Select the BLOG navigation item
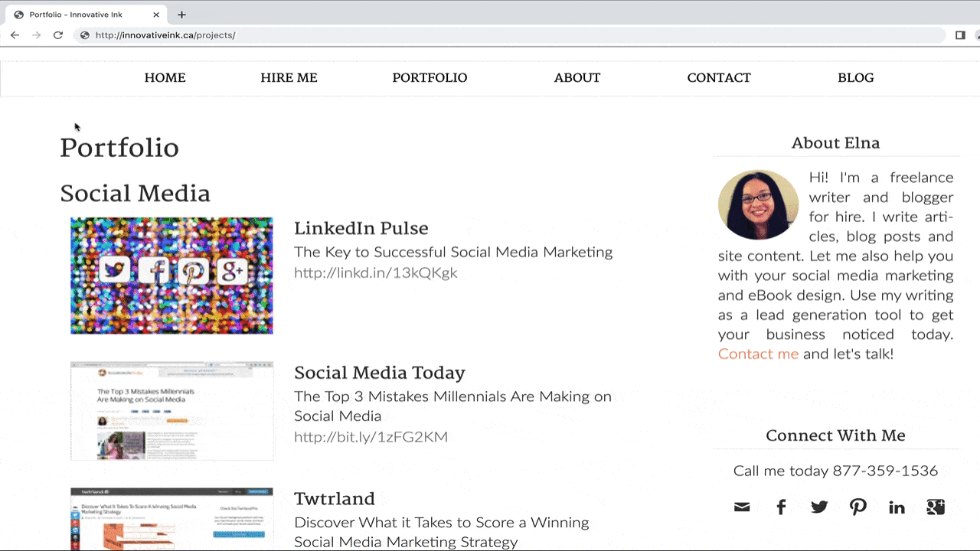980x551 pixels. 855,78
